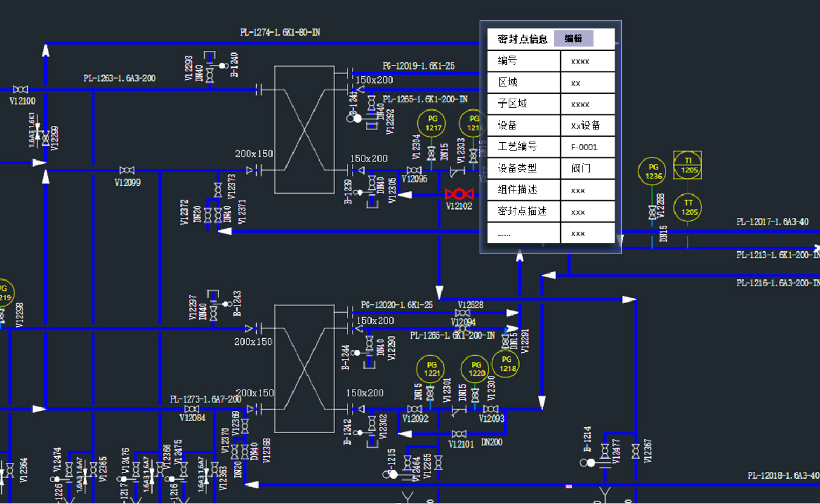Screen dimensions: 820x504
Task: Select the upper heat exchanger symbol
Action: click(305, 129)
